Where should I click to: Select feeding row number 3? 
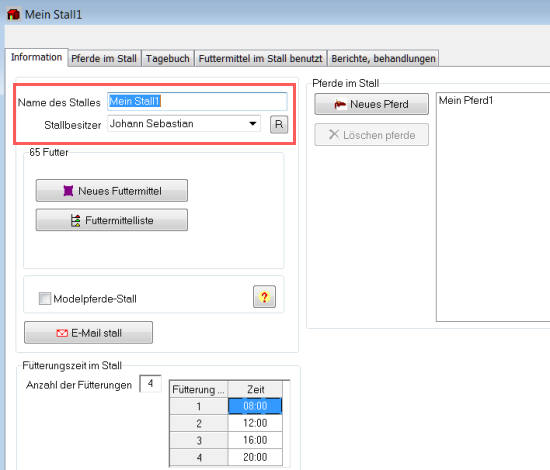pos(199,440)
